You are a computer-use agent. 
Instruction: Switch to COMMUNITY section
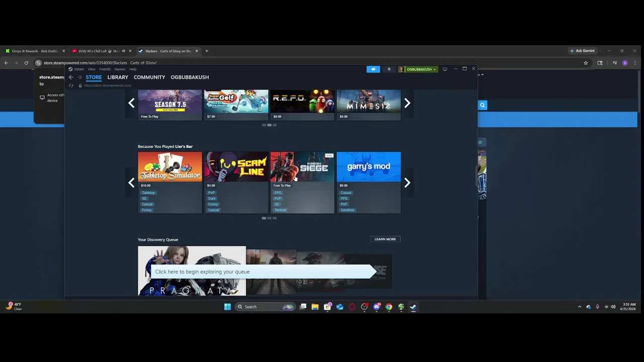pos(149,77)
